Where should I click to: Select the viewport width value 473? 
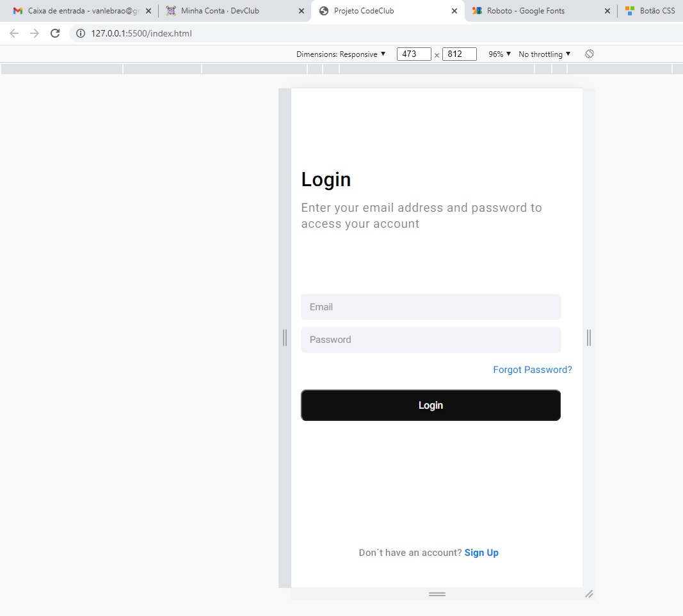tap(414, 54)
